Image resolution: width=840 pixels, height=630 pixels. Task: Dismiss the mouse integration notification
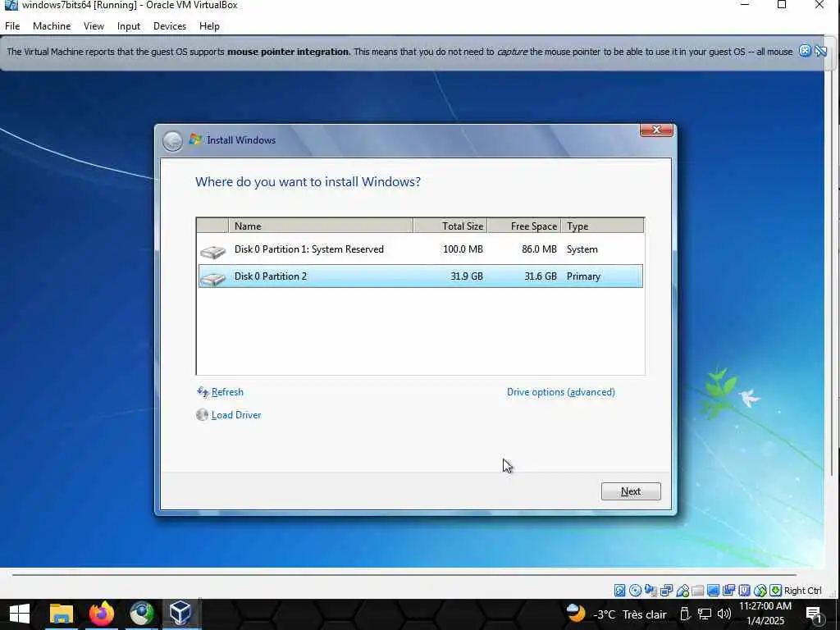805,51
